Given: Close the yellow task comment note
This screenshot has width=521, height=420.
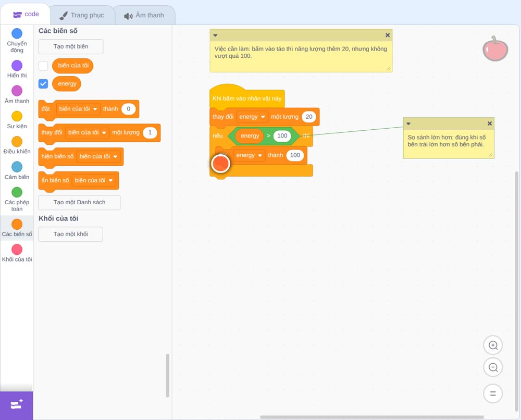Looking at the screenshot, I should (x=388, y=35).
